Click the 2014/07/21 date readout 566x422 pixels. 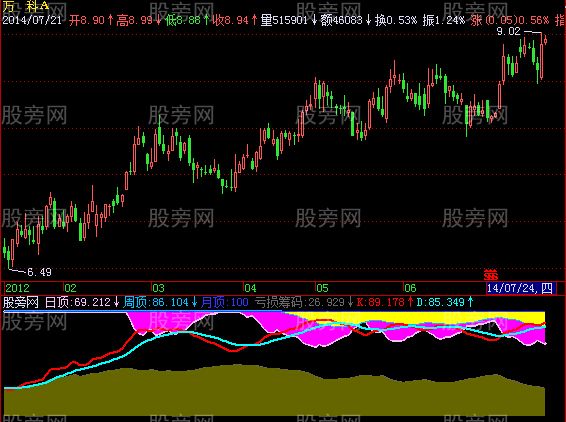click(x=32, y=20)
